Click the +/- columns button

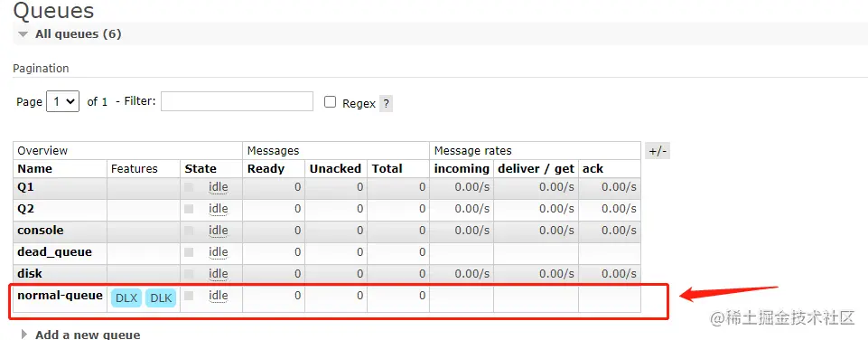(x=657, y=151)
